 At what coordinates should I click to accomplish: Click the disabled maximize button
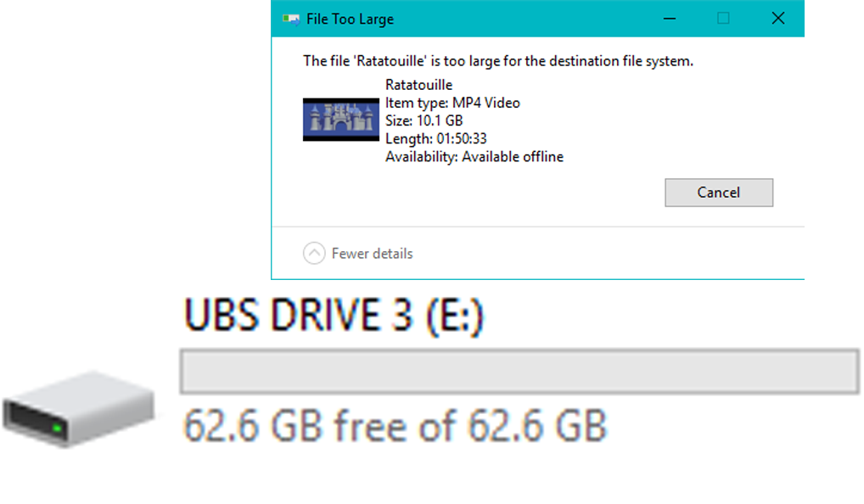(x=723, y=19)
